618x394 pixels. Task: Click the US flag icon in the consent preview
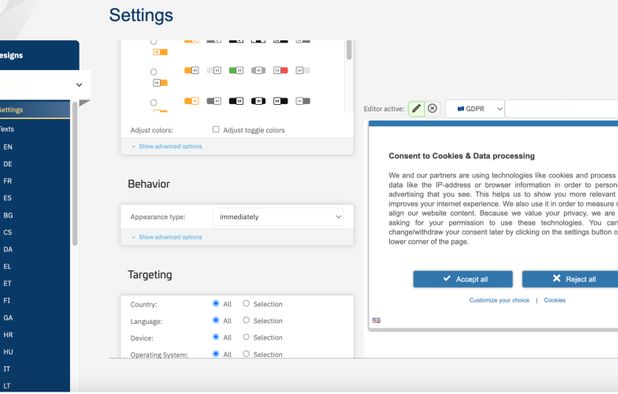(376, 320)
